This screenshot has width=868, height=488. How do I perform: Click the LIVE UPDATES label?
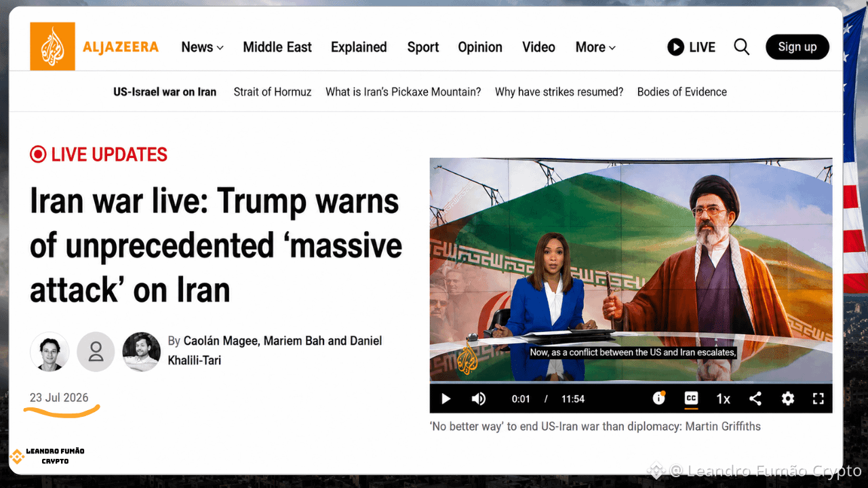(x=98, y=155)
